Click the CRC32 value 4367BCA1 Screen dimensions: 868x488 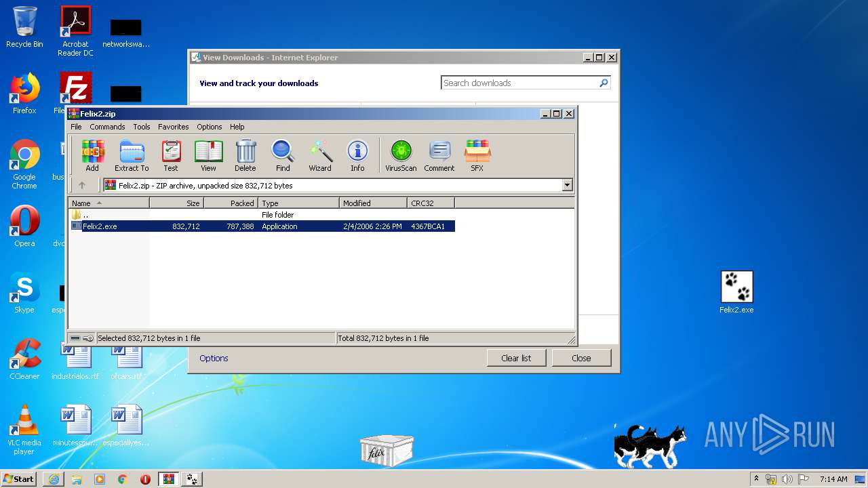[x=428, y=226]
